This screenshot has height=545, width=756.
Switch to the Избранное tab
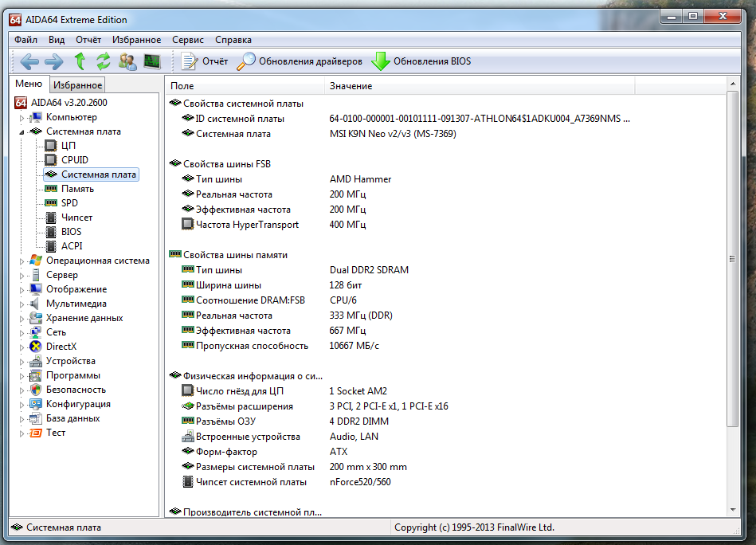coord(77,85)
